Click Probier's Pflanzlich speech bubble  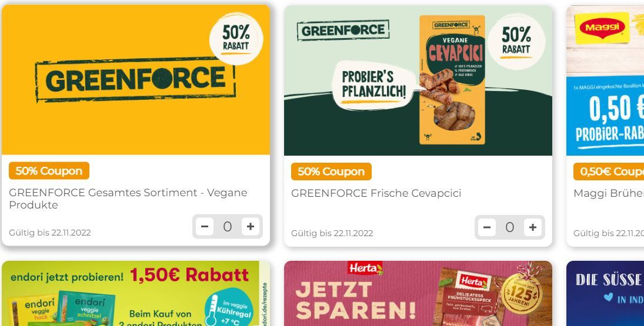(373, 85)
